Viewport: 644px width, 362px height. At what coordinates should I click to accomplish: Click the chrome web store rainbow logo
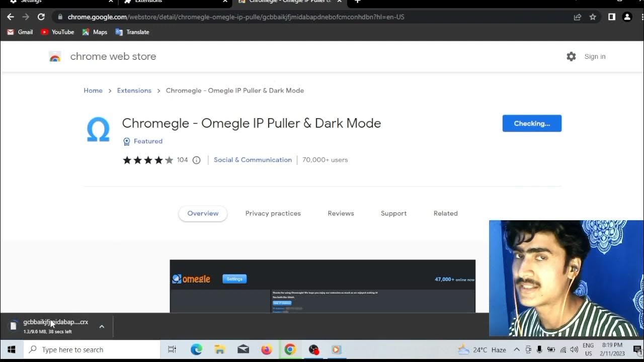[55, 57]
